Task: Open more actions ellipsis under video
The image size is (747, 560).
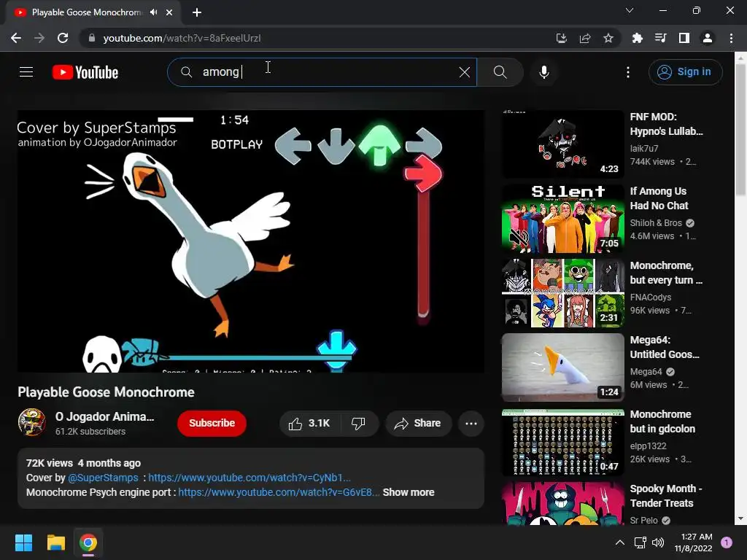Action: point(471,424)
